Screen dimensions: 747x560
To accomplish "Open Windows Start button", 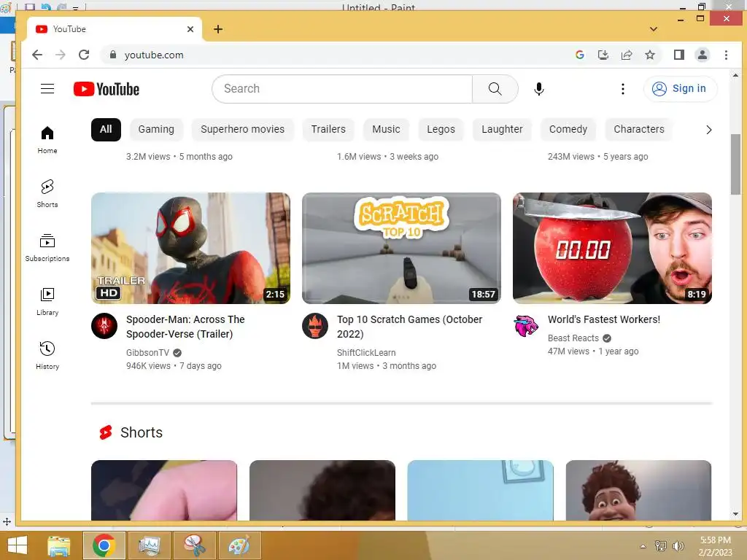I will coord(18,545).
